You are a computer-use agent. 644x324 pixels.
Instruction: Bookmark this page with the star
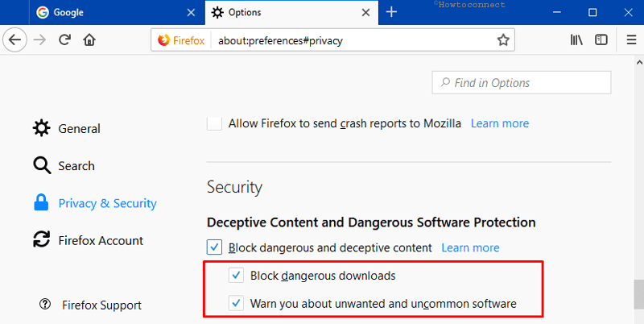click(x=502, y=39)
